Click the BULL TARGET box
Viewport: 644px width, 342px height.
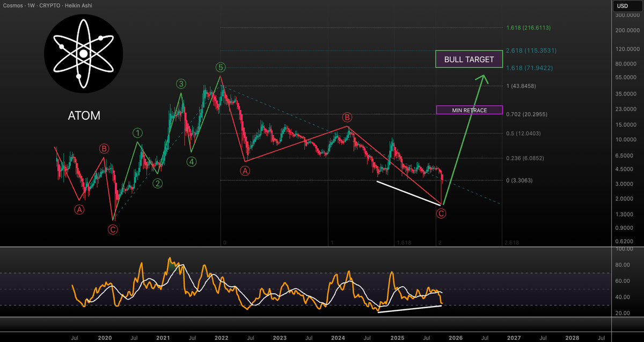469,59
